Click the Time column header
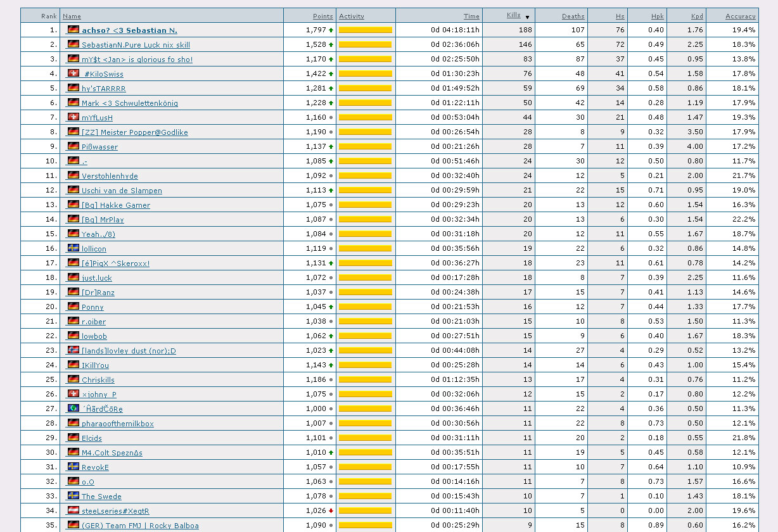 tap(471, 16)
